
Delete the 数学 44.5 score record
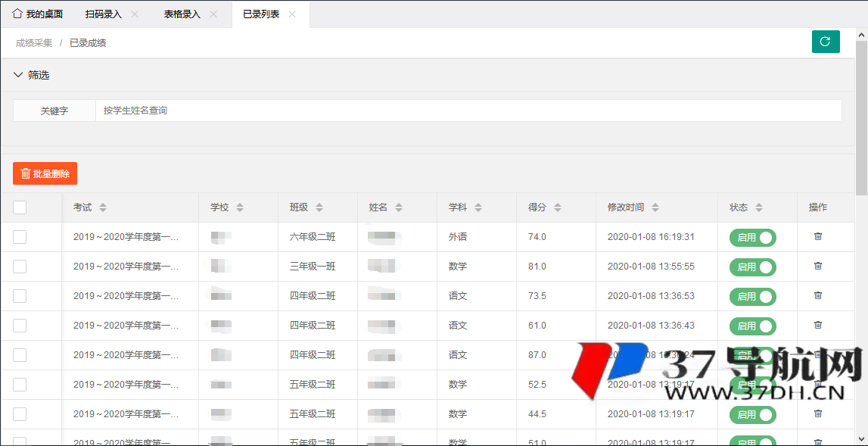[x=817, y=414]
